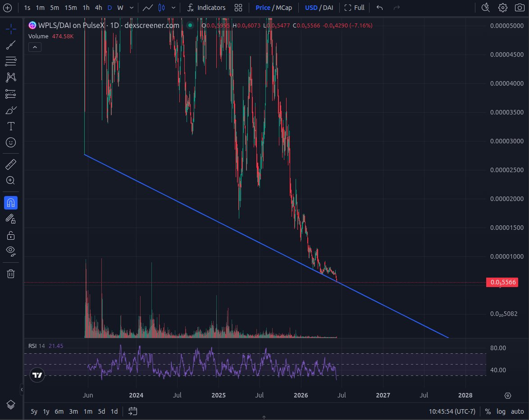The height and width of the screenshot is (420, 529).
Task: Open the object tree layers icon
Action: (11, 405)
